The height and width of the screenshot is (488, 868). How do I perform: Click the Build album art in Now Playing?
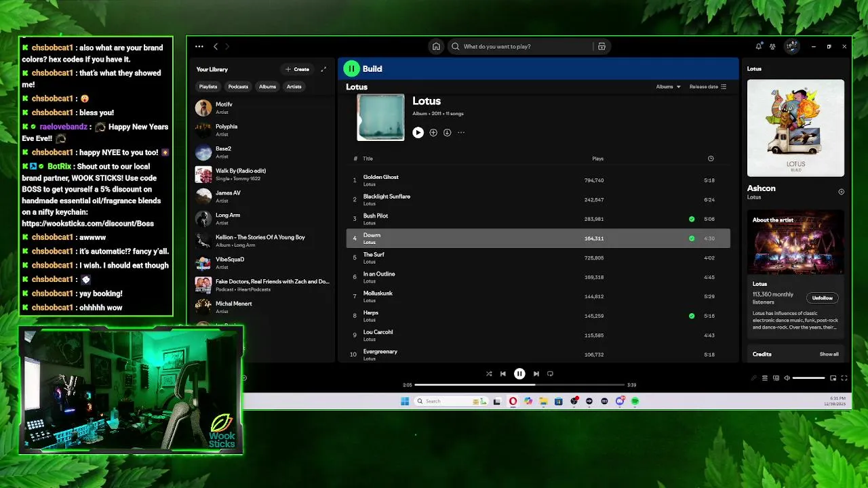pos(796,128)
